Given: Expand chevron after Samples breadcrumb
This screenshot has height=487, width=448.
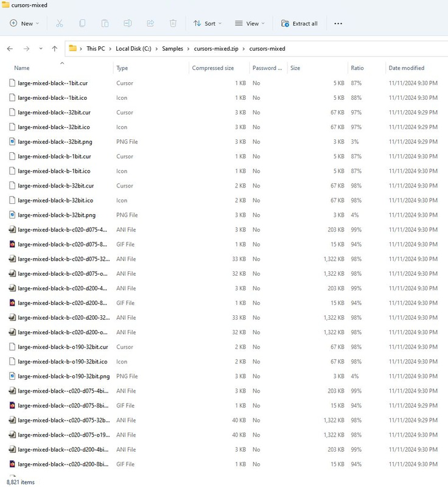Looking at the screenshot, I should click(188, 49).
